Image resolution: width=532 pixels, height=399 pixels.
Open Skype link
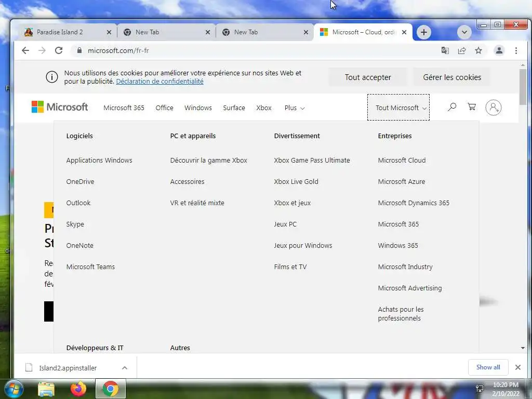[75, 224]
